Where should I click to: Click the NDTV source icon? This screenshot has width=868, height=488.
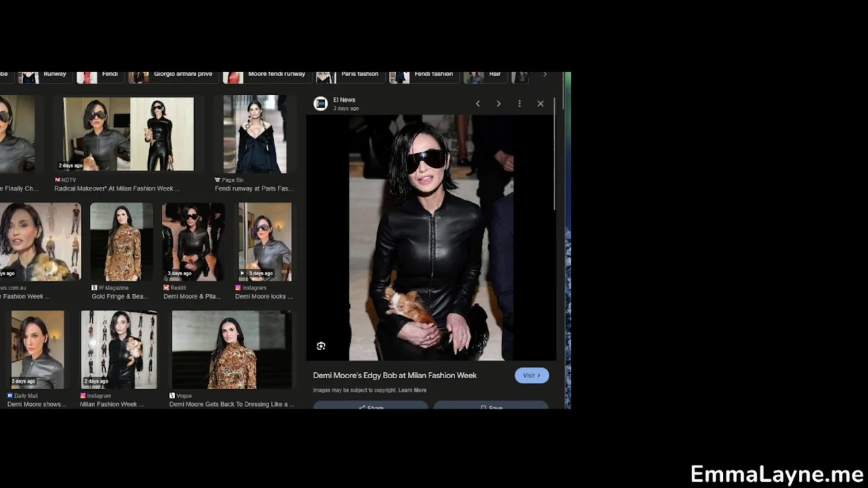pyautogui.click(x=58, y=180)
